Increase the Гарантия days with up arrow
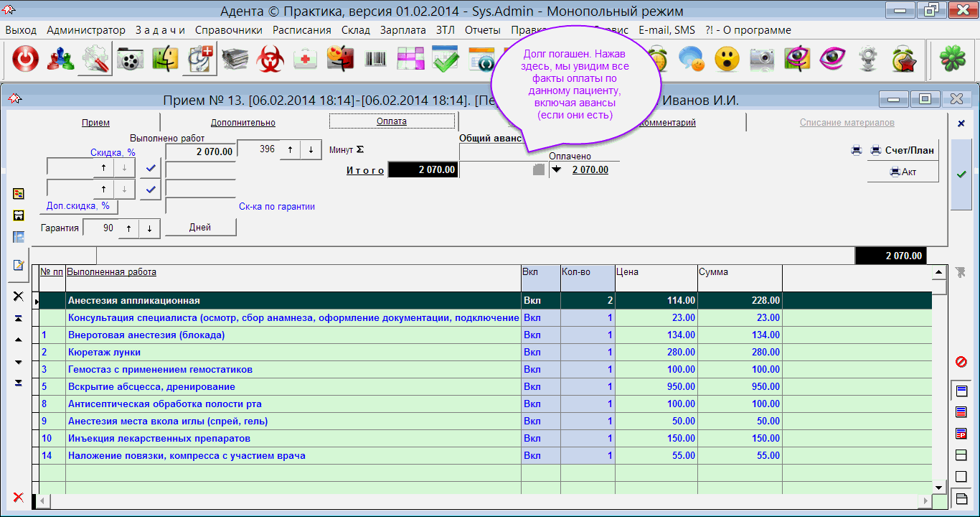 click(128, 228)
